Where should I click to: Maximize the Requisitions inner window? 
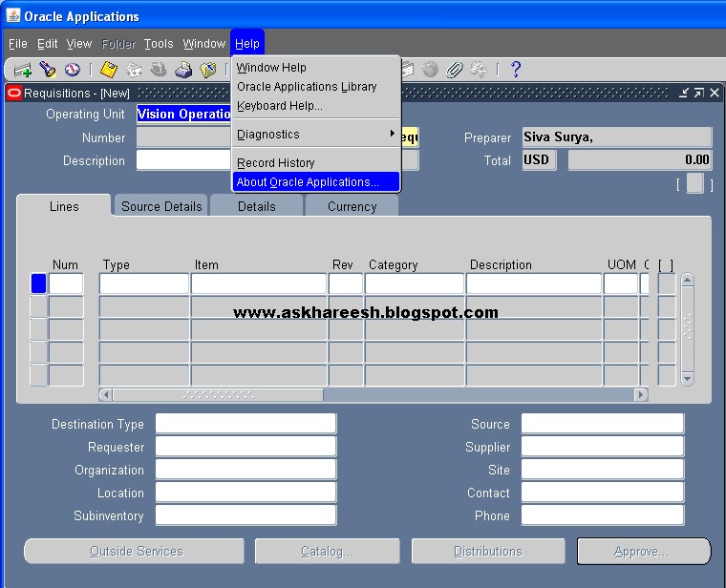[698, 93]
